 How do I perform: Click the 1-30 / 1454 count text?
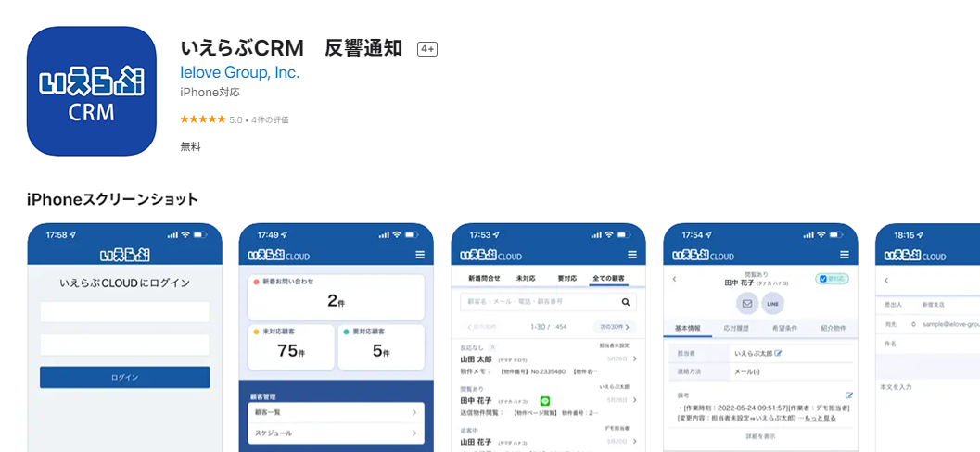(x=548, y=327)
